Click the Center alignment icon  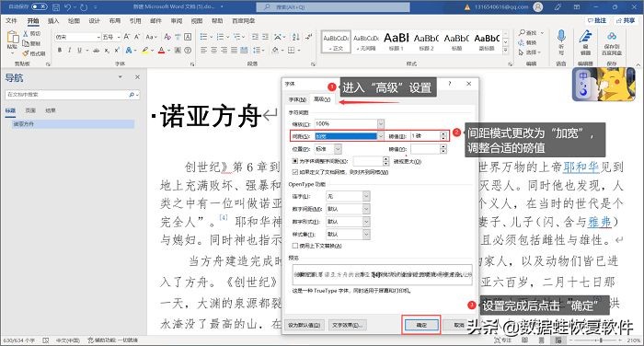[214, 50]
